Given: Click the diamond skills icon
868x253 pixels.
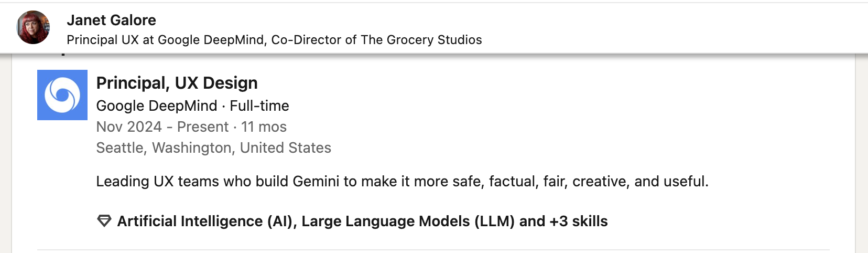Looking at the screenshot, I should point(104,221).
